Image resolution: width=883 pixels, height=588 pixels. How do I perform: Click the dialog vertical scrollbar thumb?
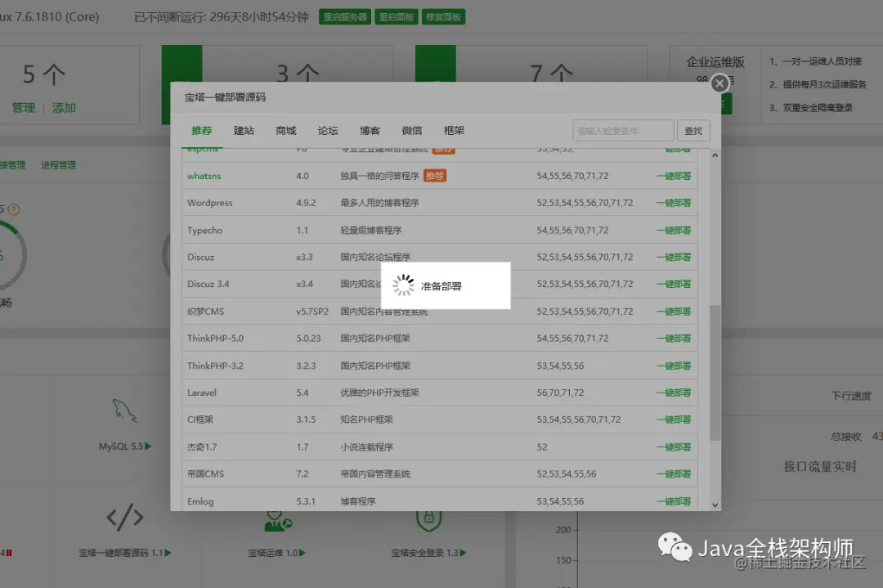tap(715, 372)
